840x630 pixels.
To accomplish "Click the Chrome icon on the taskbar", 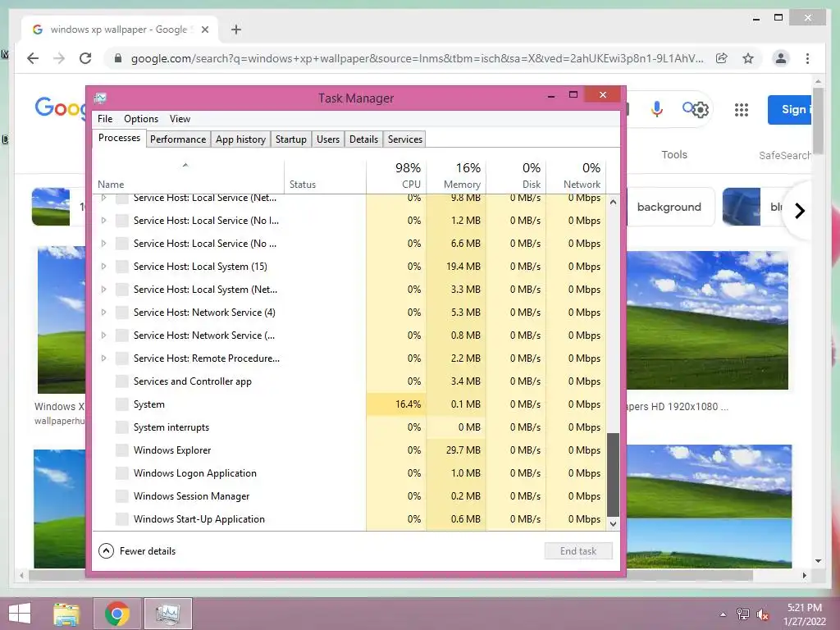I will point(116,614).
